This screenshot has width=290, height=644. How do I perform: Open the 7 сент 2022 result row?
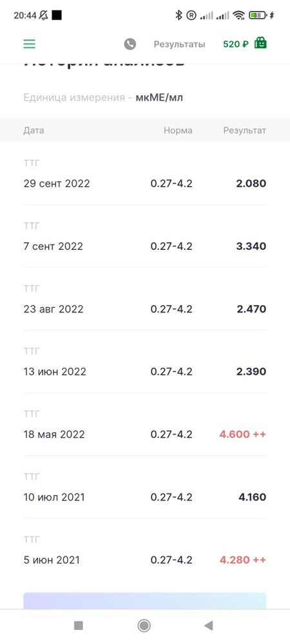(x=144, y=236)
